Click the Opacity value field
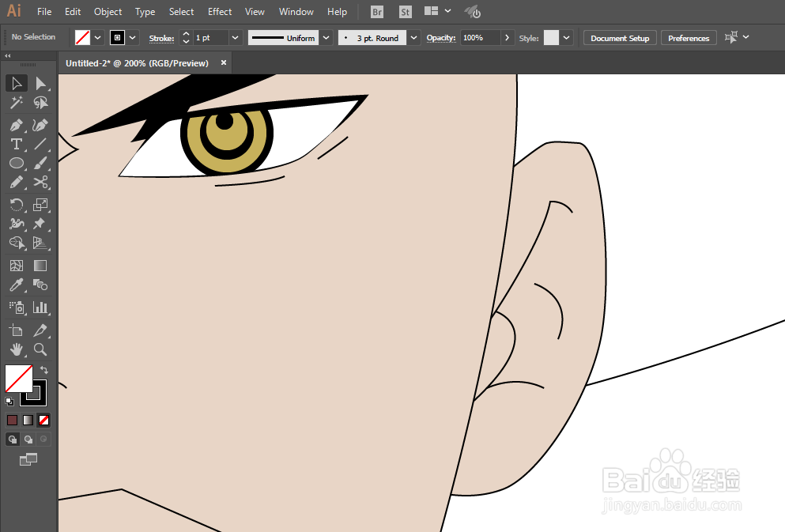The width and height of the screenshot is (785, 532). [481, 37]
